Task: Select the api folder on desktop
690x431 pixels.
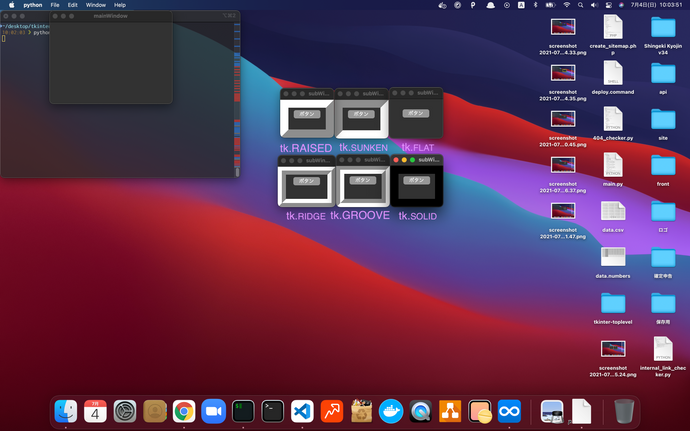Action: [663, 77]
